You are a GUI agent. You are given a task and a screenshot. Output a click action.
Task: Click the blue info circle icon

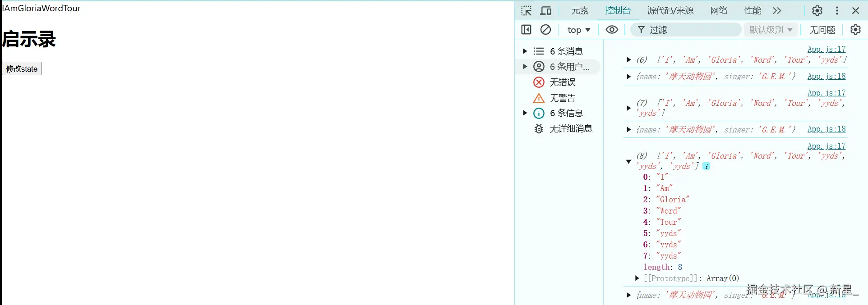point(539,113)
